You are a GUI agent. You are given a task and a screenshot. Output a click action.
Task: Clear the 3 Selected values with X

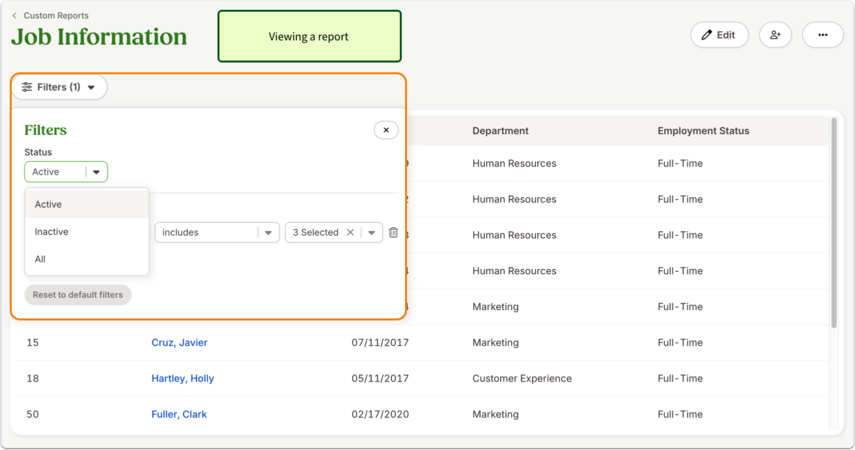tap(350, 232)
